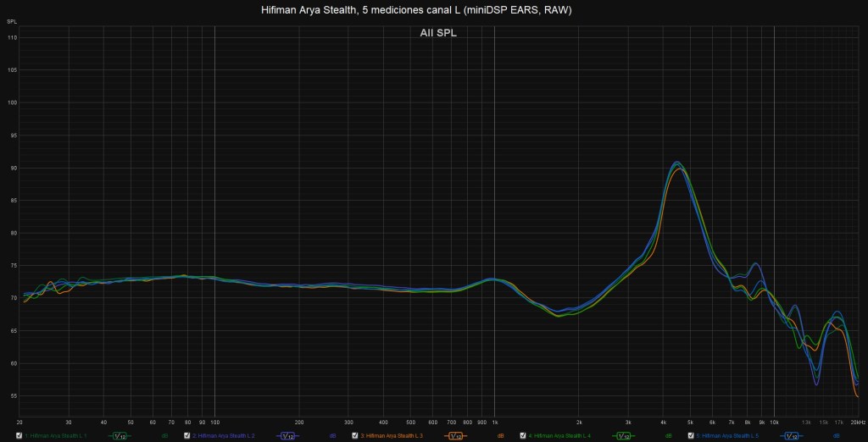Select the Hifiman Arya Stealth L 1 legend label
Screen dimensions: 868x442
[x=57, y=436]
